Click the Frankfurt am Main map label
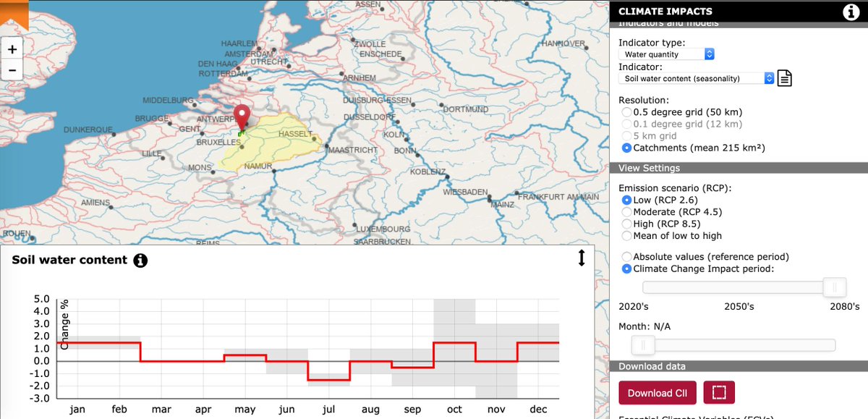The image size is (868, 419). coord(558,197)
